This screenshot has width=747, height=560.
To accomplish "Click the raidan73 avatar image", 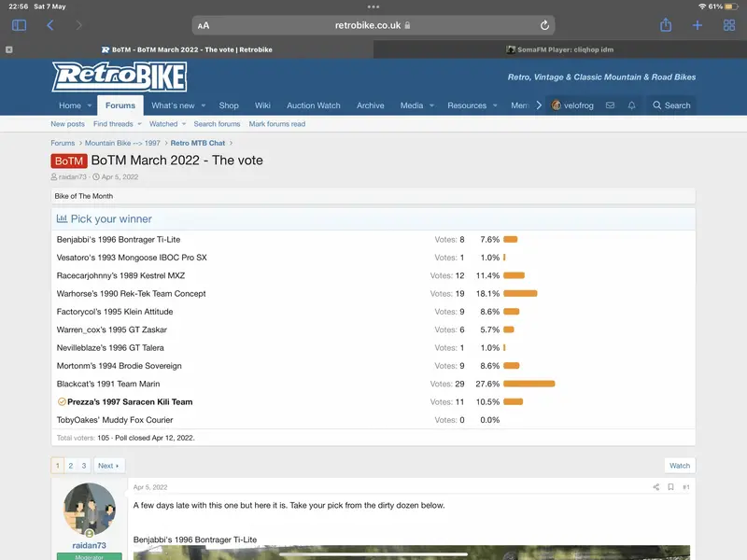I will pos(89,509).
